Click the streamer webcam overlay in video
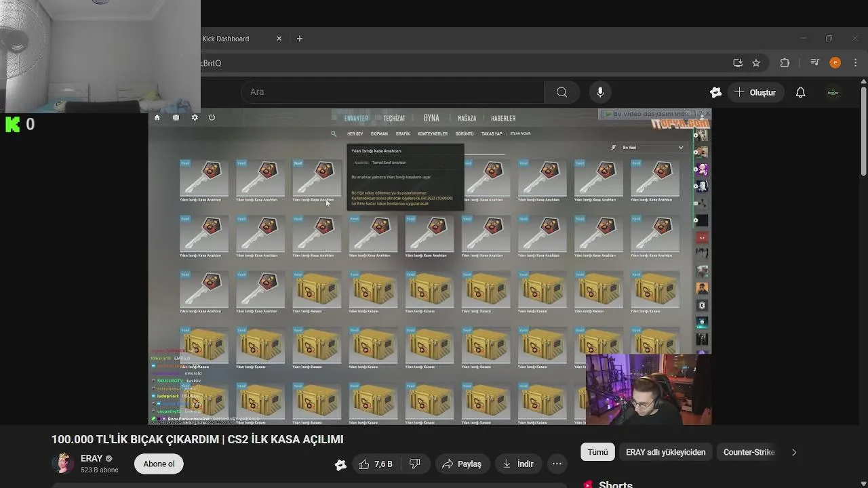 [x=648, y=389]
